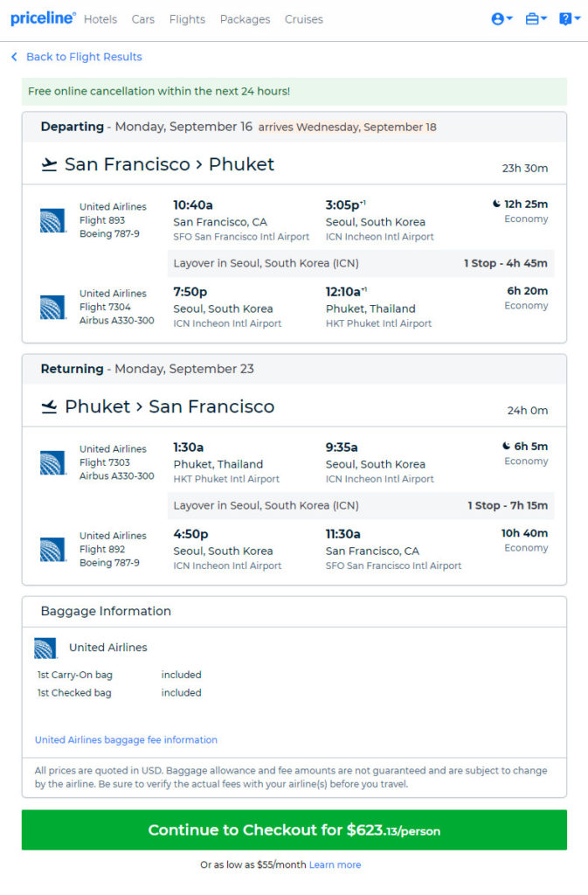The height and width of the screenshot is (895, 588).
Task: Open Learn more about monthly payments
Action: click(x=335, y=864)
